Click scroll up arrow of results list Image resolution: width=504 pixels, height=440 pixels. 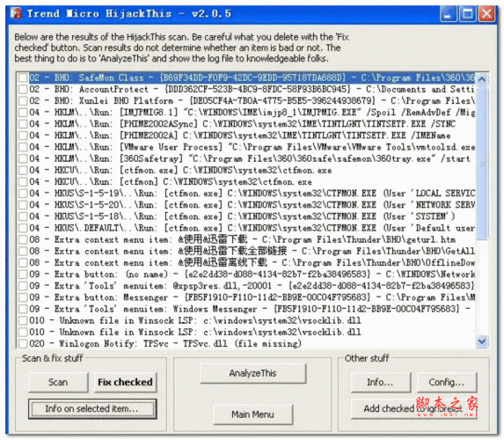(481, 79)
